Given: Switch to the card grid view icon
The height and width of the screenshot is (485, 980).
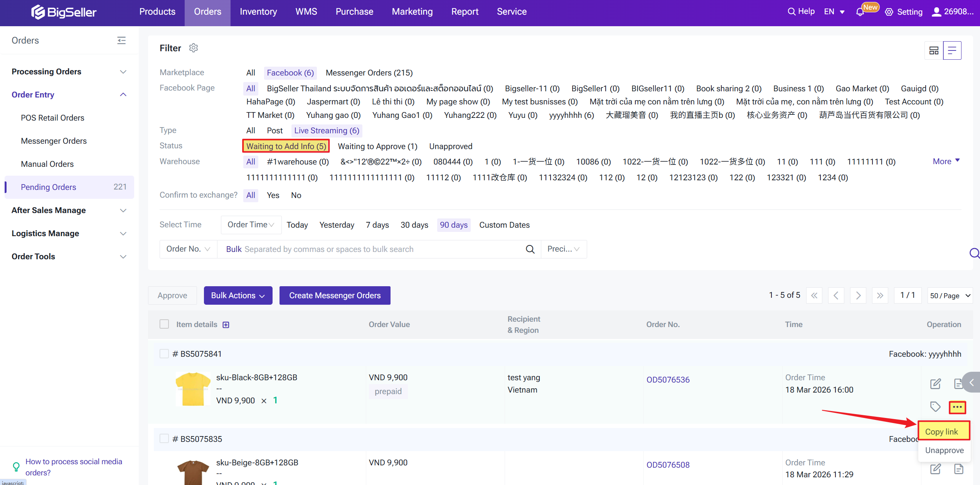Looking at the screenshot, I should (x=934, y=50).
